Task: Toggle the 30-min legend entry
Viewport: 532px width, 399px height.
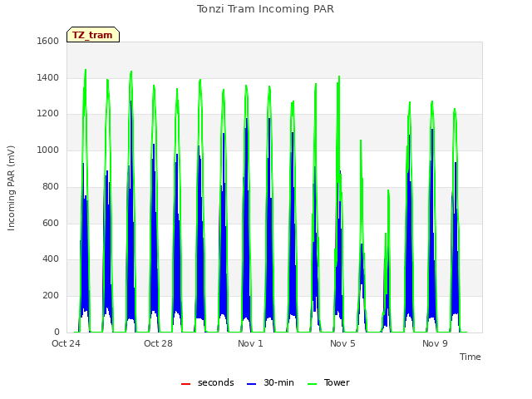Action: [x=270, y=382]
